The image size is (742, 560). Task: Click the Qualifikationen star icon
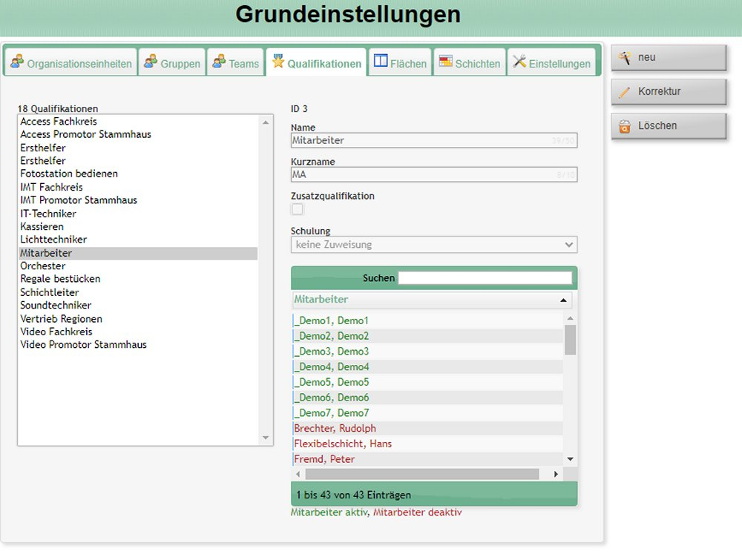(x=278, y=61)
